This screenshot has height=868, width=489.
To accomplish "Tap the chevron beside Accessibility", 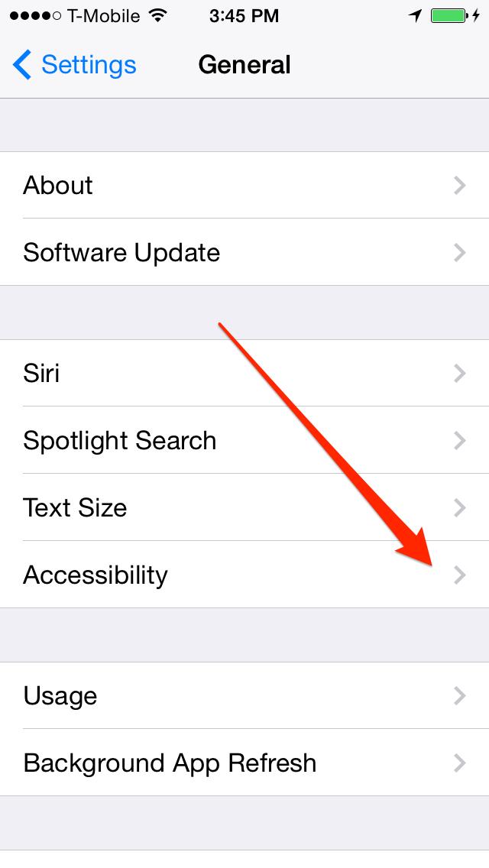I will [x=459, y=575].
